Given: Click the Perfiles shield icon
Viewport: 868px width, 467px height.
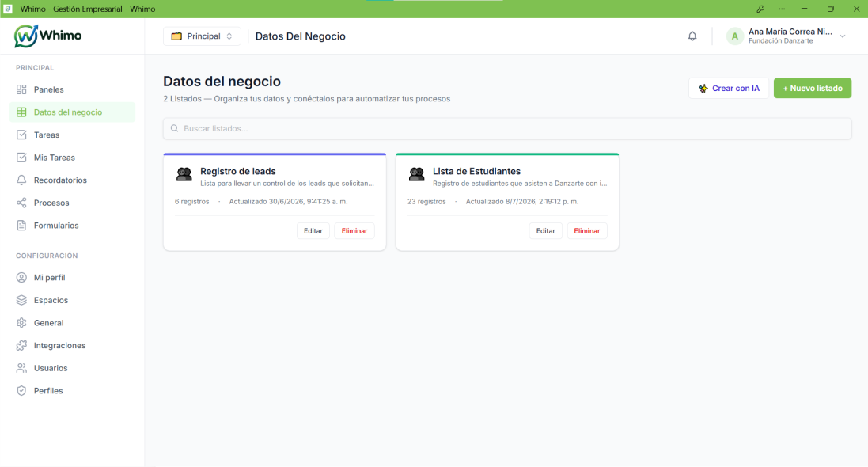Looking at the screenshot, I should click(21, 390).
